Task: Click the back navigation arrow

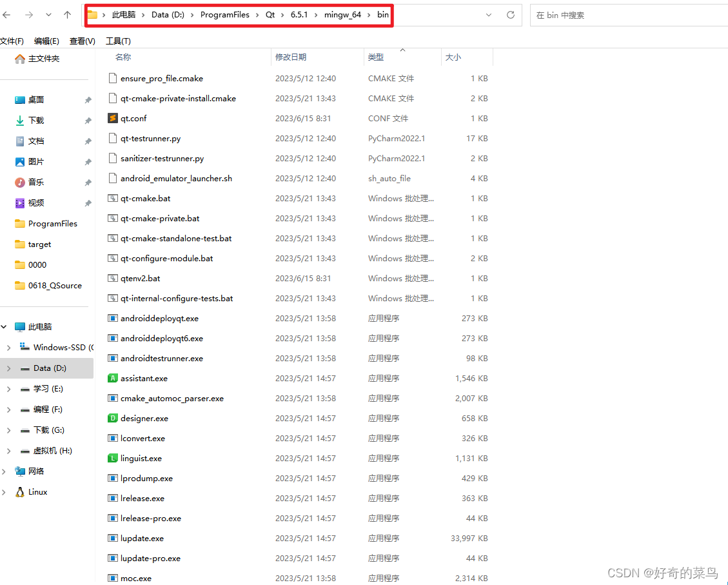Action: tap(8, 14)
